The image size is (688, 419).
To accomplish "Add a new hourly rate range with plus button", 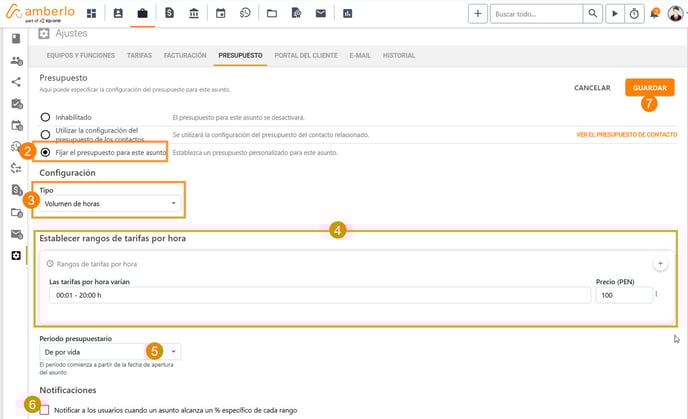I will pos(660,264).
